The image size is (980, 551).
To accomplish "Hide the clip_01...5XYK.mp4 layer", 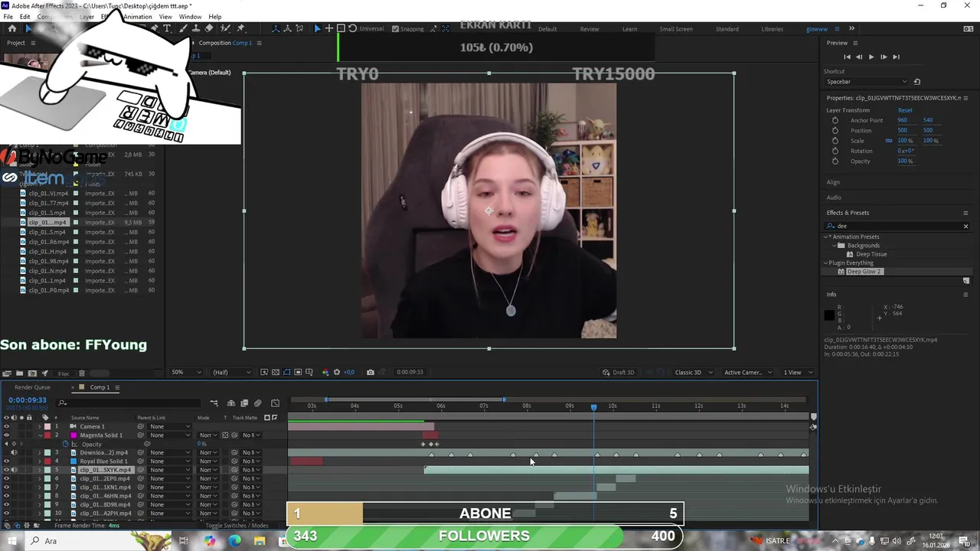I will point(6,470).
